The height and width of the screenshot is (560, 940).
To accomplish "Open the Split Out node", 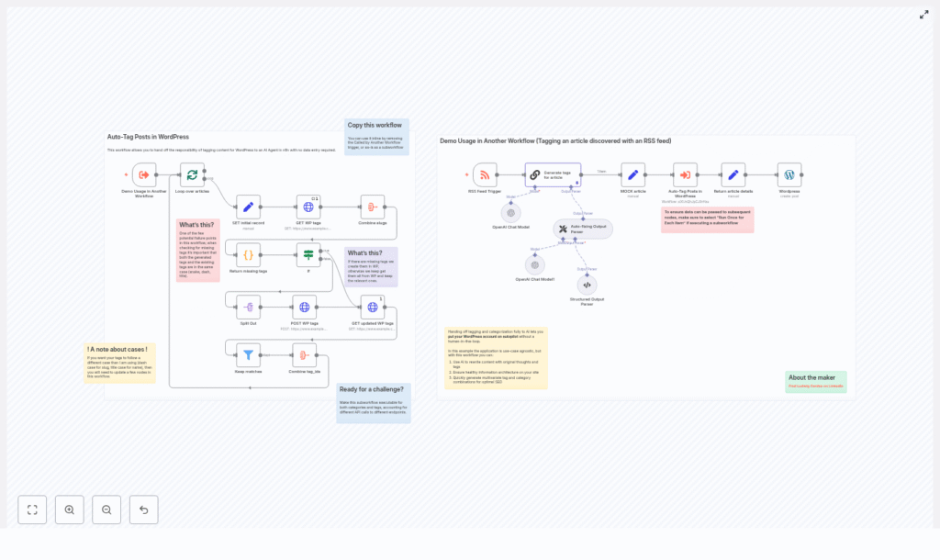I will 248,307.
